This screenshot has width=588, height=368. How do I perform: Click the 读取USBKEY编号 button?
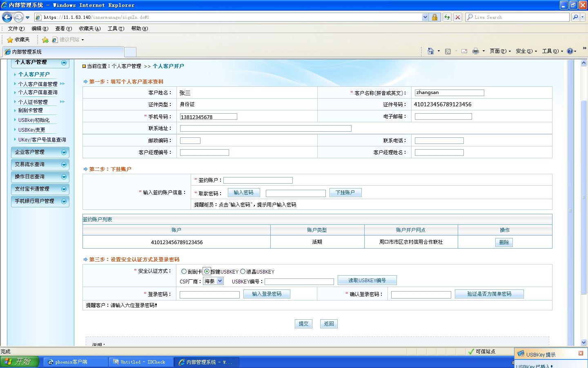coord(367,280)
